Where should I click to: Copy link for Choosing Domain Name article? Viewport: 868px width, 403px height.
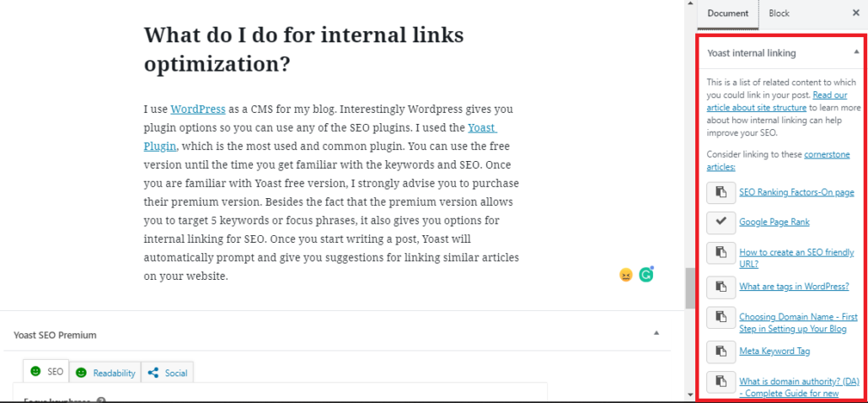pos(721,317)
